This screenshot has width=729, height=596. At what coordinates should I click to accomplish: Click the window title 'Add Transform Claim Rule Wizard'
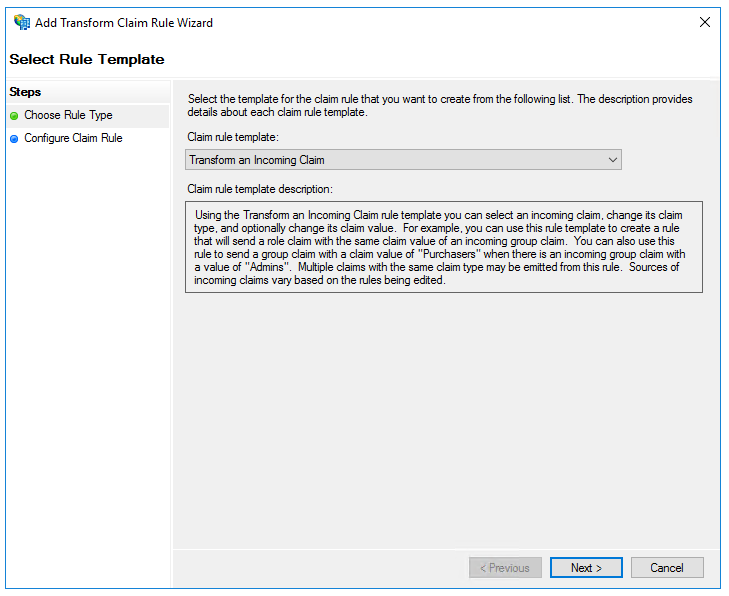coord(124,23)
